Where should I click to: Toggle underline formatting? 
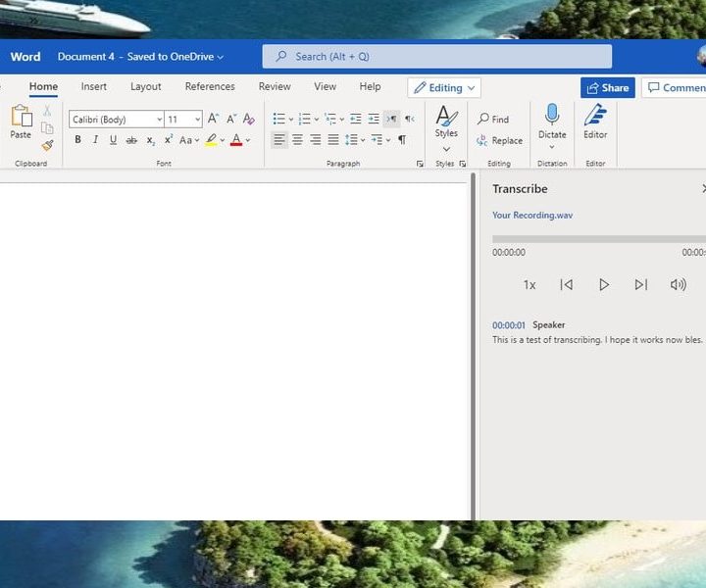(113, 140)
